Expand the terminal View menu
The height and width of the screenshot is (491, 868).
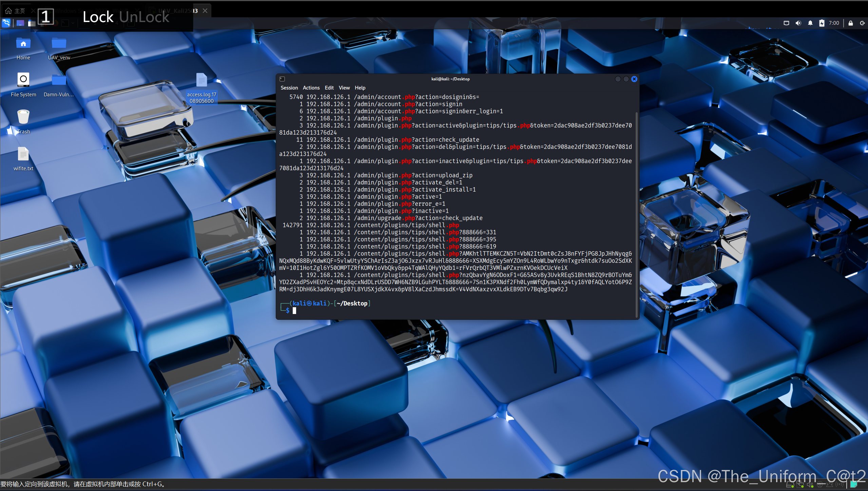[344, 88]
